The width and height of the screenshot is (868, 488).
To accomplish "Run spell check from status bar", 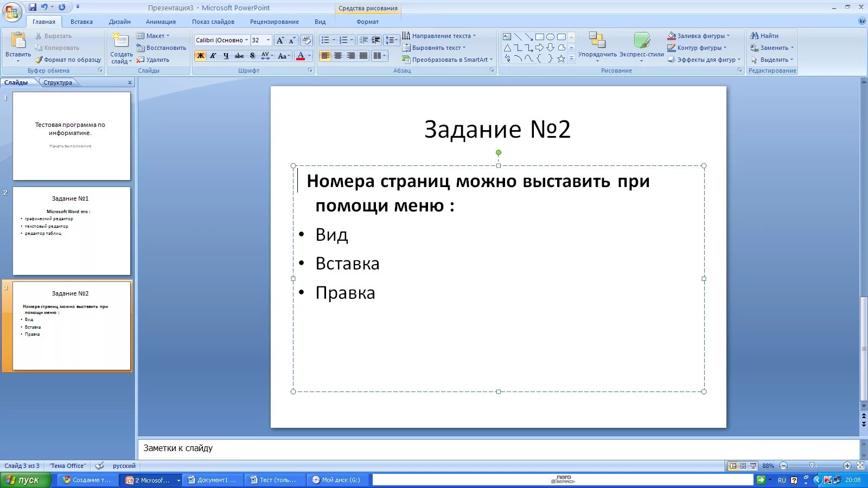I will click(x=99, y=466).
